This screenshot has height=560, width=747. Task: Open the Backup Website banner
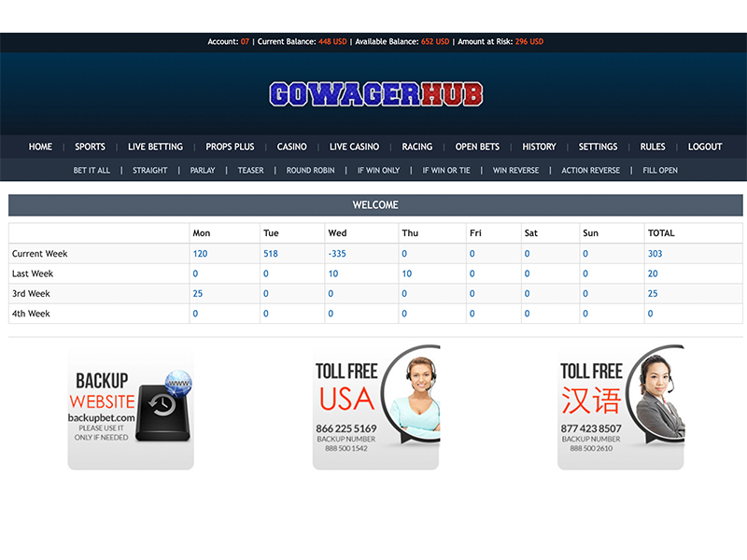coord(131,409)
